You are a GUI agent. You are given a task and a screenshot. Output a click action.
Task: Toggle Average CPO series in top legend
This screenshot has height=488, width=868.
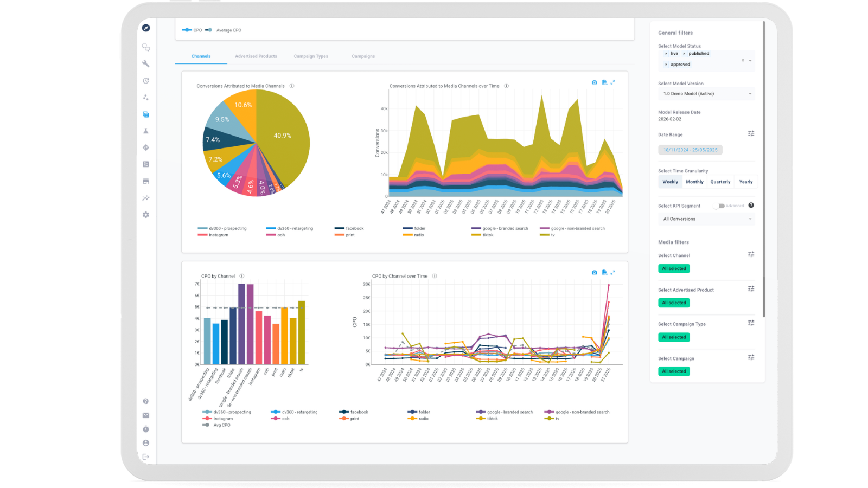224,30
